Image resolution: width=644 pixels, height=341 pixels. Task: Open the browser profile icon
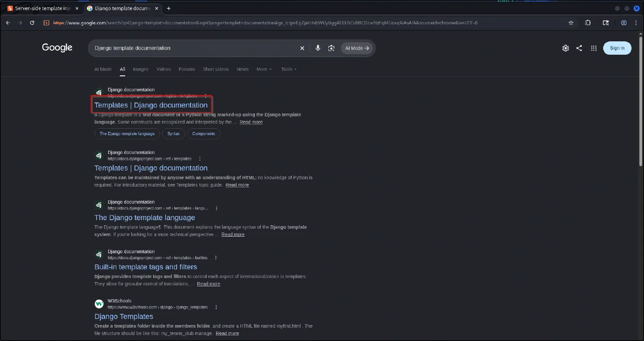624,23
